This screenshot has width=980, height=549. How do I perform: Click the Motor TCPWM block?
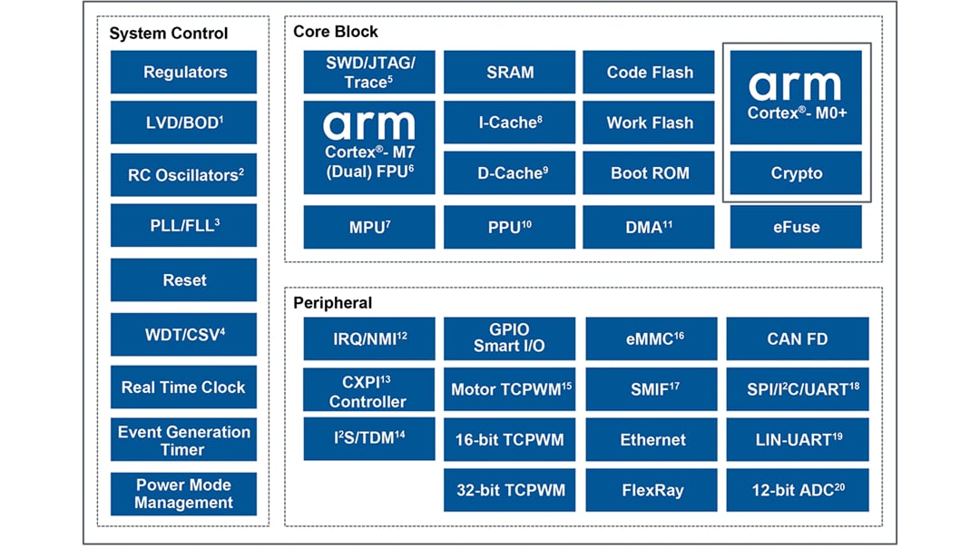509,389
